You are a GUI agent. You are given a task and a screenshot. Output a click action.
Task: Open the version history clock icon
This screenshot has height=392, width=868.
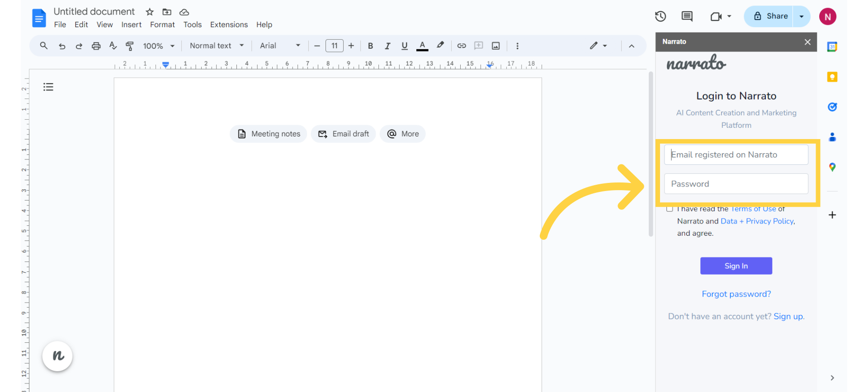click(x=660, y=16)
